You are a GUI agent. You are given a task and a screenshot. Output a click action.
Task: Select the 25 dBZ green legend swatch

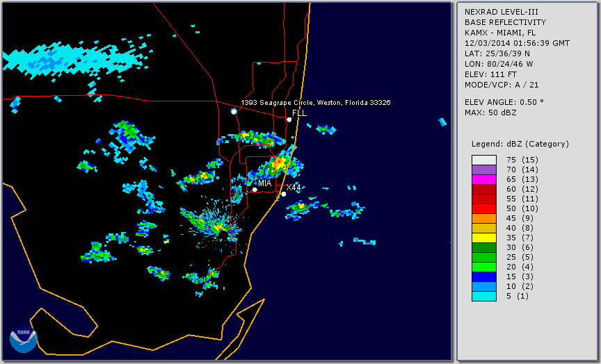click(484, 257)
